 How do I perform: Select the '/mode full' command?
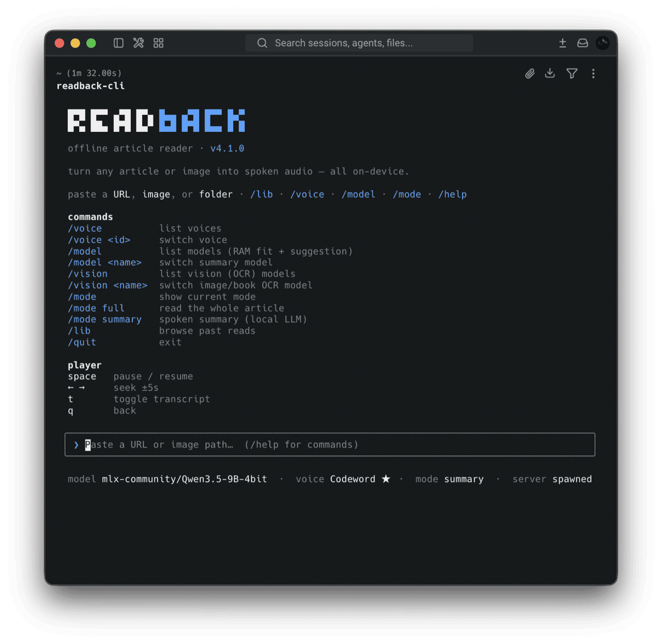96,308
